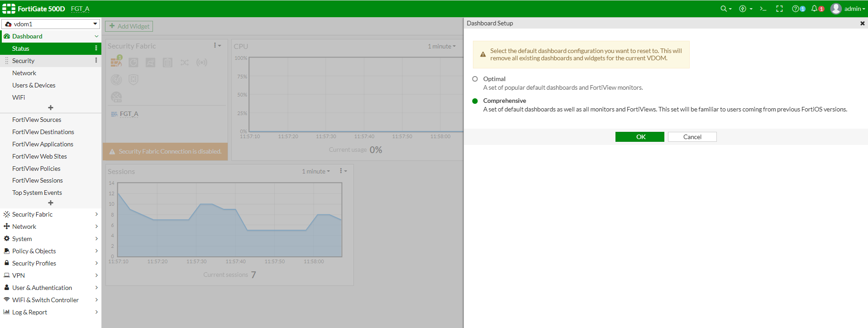Click the FortiGate logo in header

[x=9, y=9]
